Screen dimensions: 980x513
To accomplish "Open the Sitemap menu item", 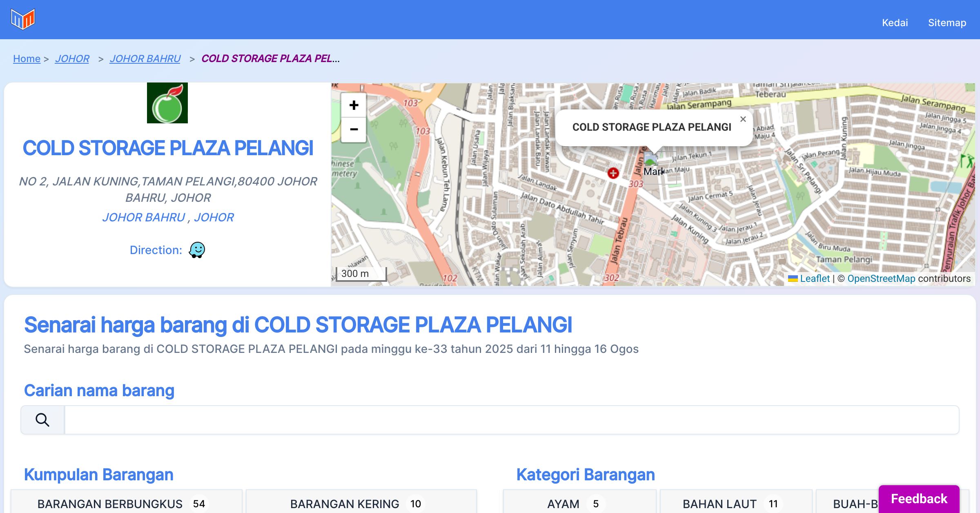I will point(947,22).
